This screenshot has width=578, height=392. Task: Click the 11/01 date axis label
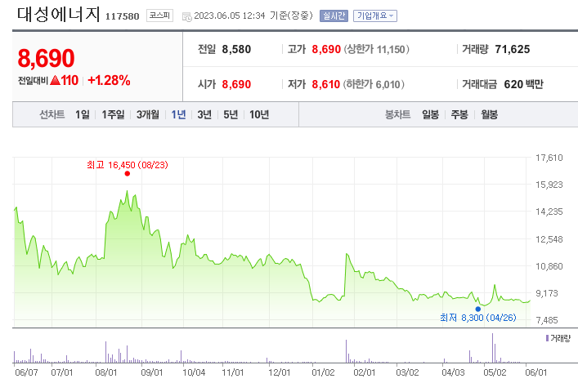(233, 372)
